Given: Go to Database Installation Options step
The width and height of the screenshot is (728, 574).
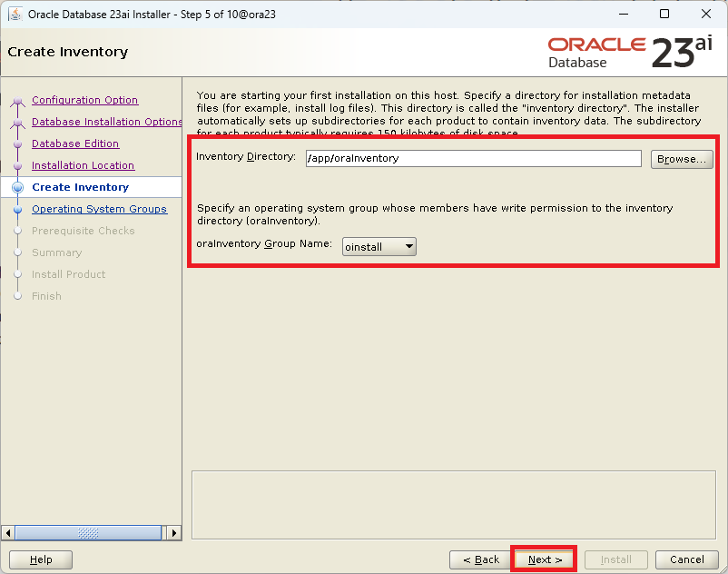Looking at the screenshot, I should pyautogui.click(x=107, y=122).
